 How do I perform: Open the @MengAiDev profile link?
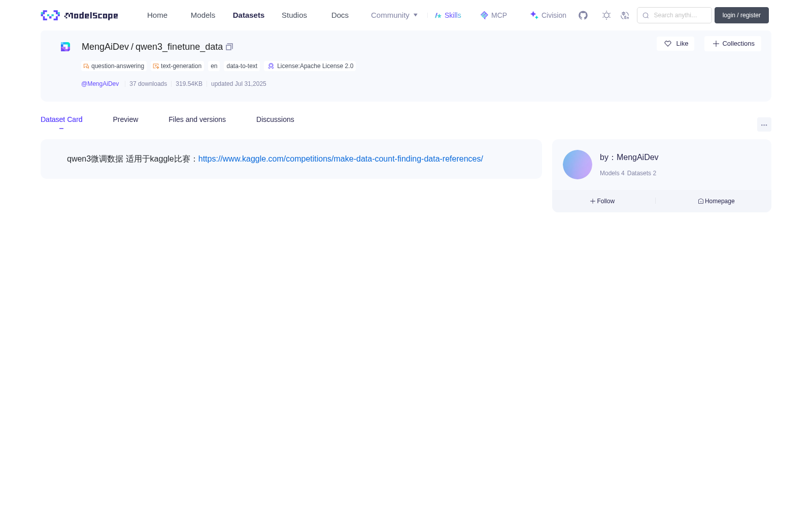[x=100, y=84]
